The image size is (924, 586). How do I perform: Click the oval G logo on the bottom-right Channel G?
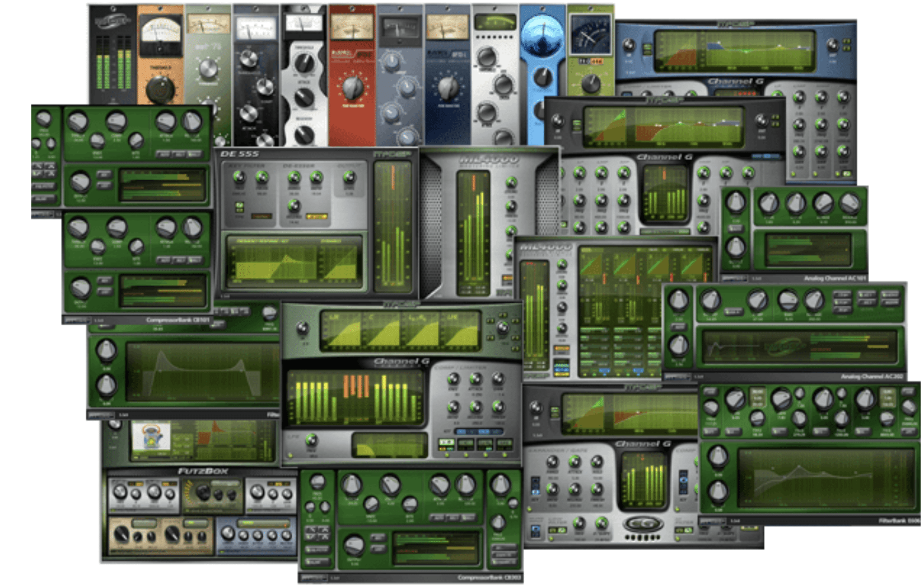pyautogui.click(x=643, y=524)
